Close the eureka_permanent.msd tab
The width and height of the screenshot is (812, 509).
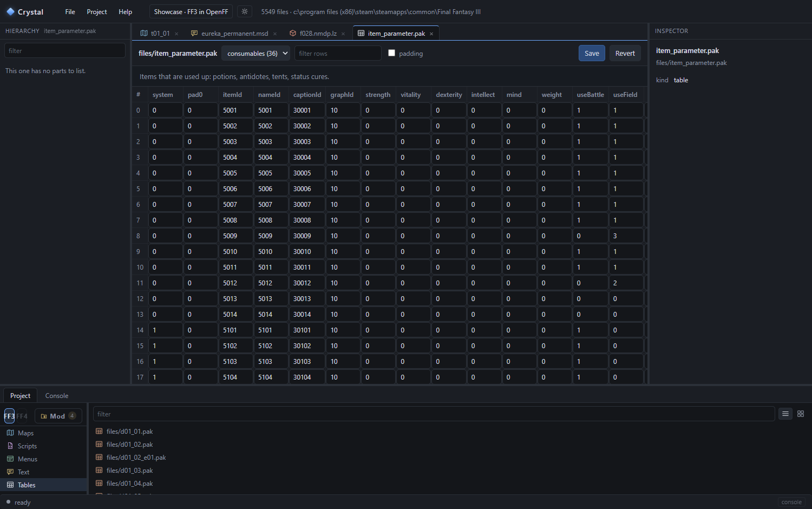[275, 34]
